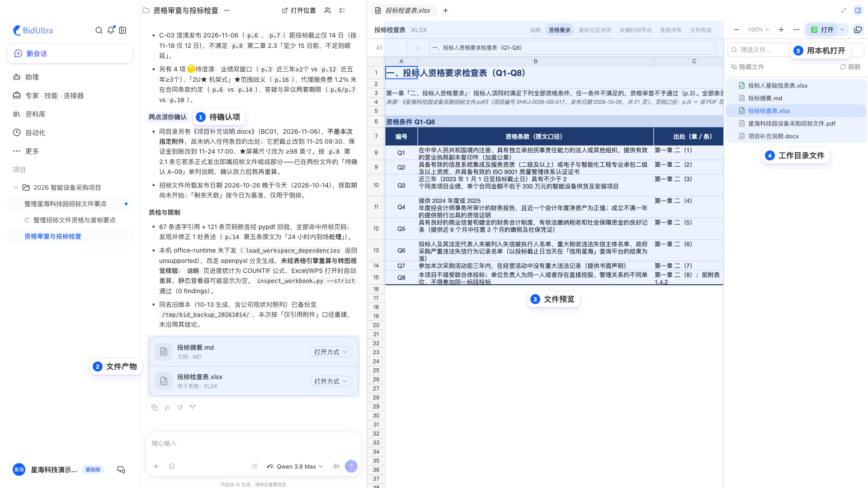The height and width of the screenshot is (488, 868).
Task: Collapse the 2026 智能设备采购项目 folder
Action: tap(16, 188)
